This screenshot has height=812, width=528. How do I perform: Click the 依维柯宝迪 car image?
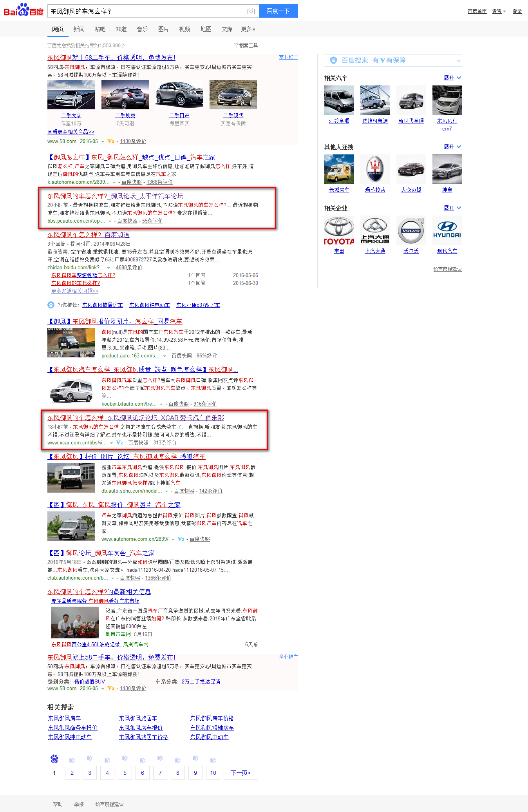click(x=375, y=100)
